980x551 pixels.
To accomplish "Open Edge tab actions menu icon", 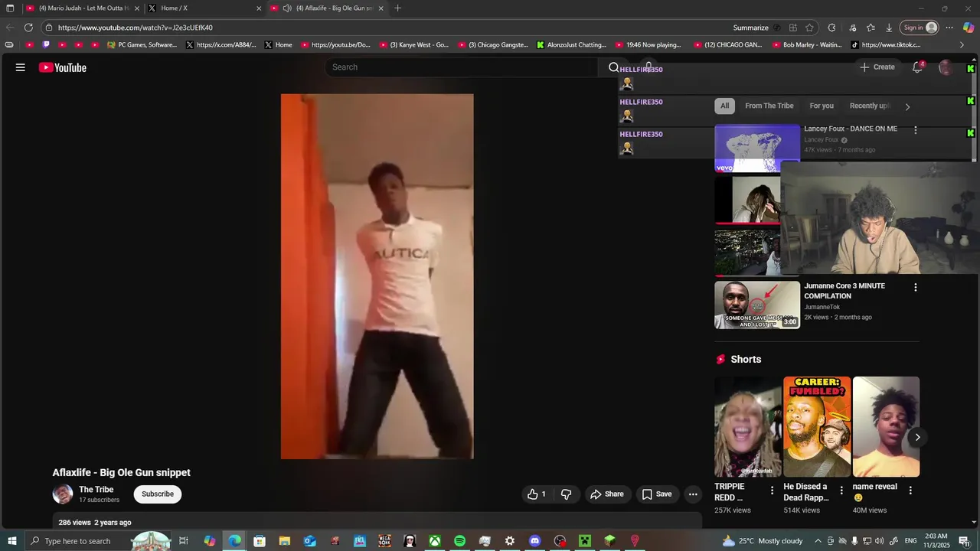I will point(10,8).
